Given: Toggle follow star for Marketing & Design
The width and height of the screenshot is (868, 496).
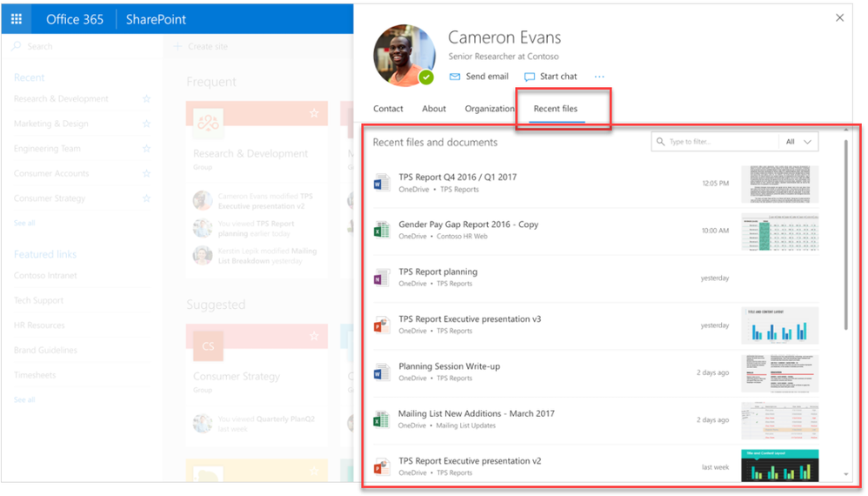Looking at the screenshot, I should (x=146, y=124).
